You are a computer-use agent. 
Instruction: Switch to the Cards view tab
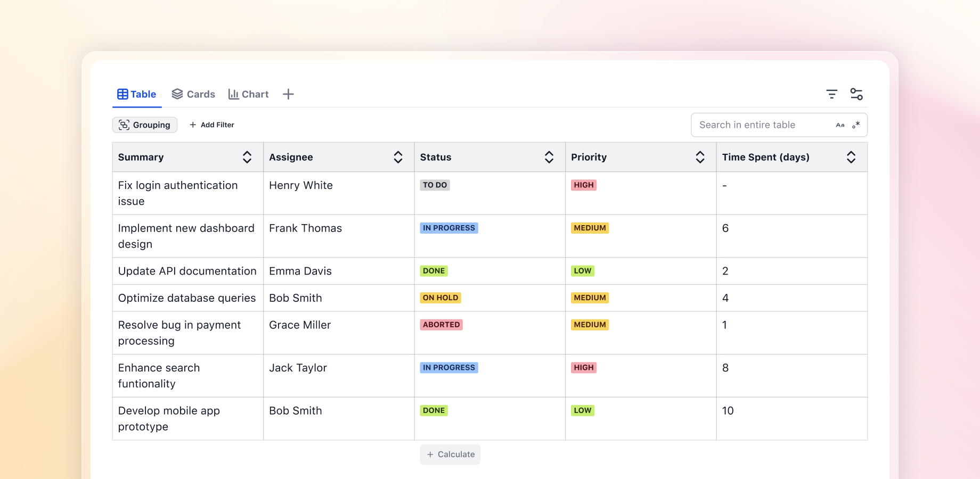pos(193,94)
